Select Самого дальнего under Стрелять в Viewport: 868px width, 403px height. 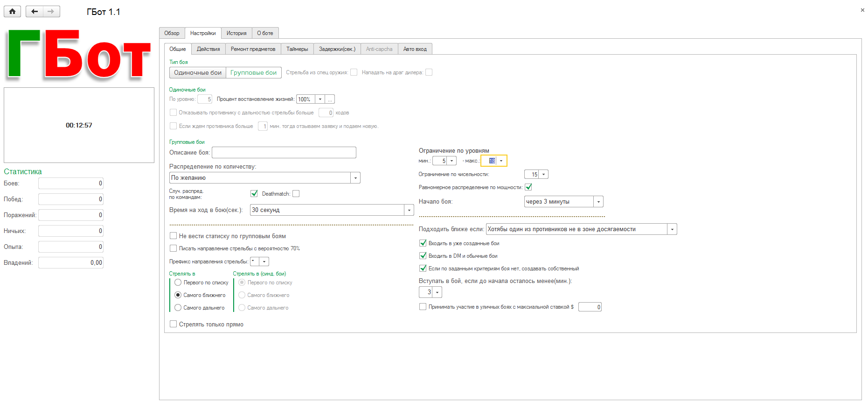tap(178, 308)
